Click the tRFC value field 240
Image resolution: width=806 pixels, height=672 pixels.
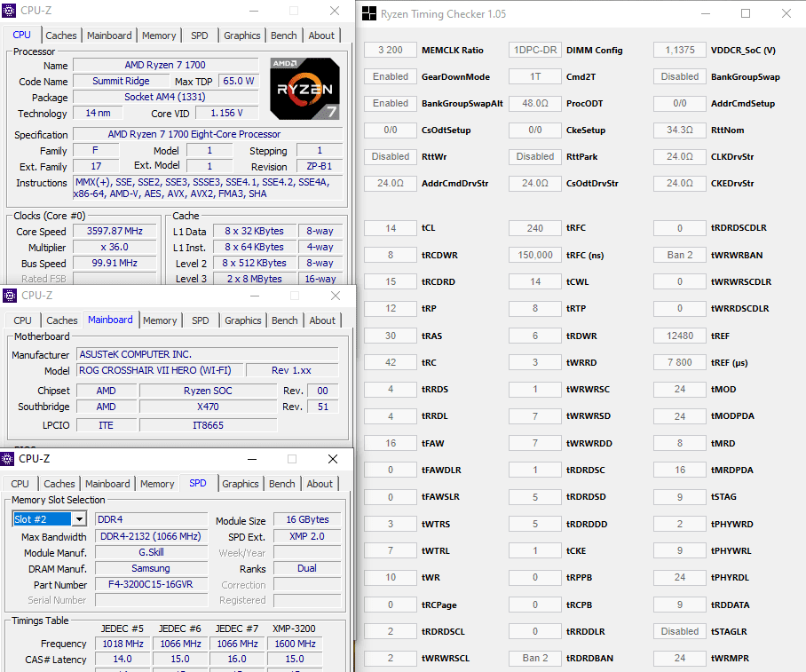[x=535, y=228]
